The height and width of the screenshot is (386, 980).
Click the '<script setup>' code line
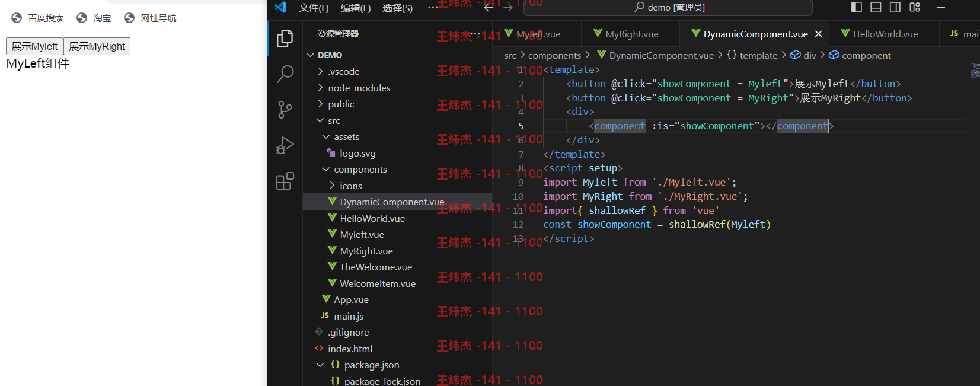point(583,168)
